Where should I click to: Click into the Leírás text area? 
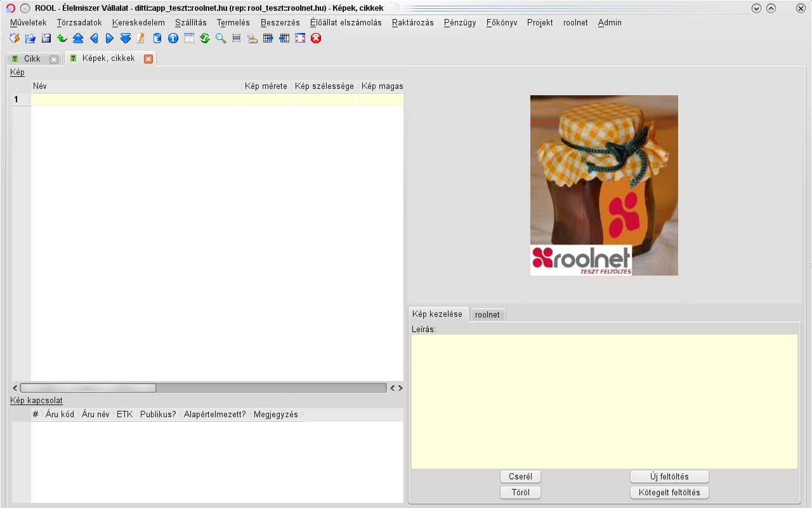[x=604, y=401]
